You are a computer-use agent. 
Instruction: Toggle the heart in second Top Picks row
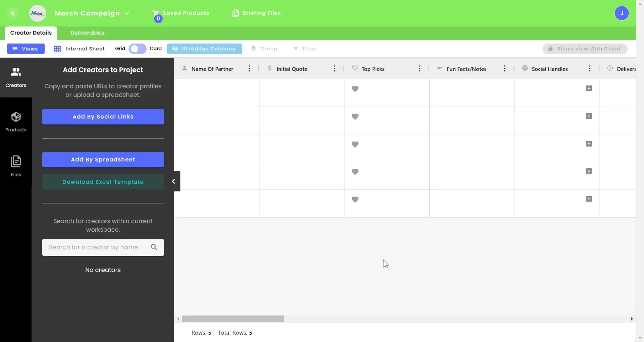pyautogui.click(x=356, y=116)
